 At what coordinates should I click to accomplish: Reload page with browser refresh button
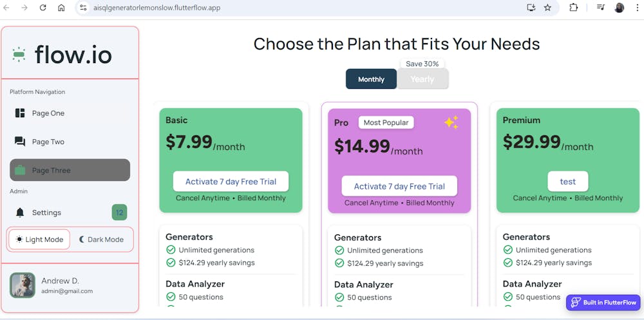(43, 8)
